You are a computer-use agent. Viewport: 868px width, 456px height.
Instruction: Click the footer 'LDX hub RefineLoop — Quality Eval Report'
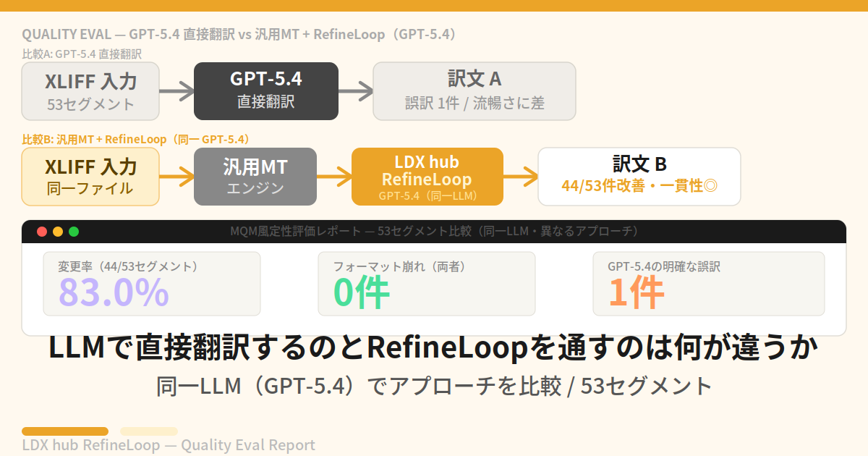(x=169, y=444)
